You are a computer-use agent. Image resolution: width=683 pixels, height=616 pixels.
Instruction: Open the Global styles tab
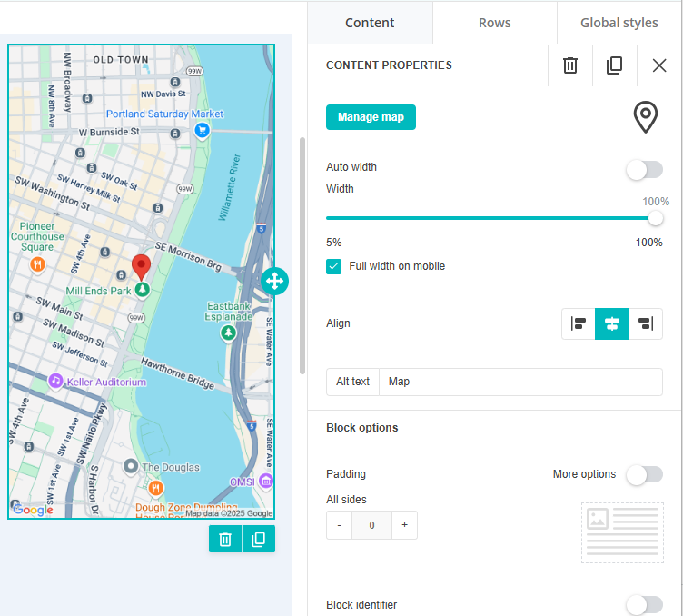tap(619, 23)
